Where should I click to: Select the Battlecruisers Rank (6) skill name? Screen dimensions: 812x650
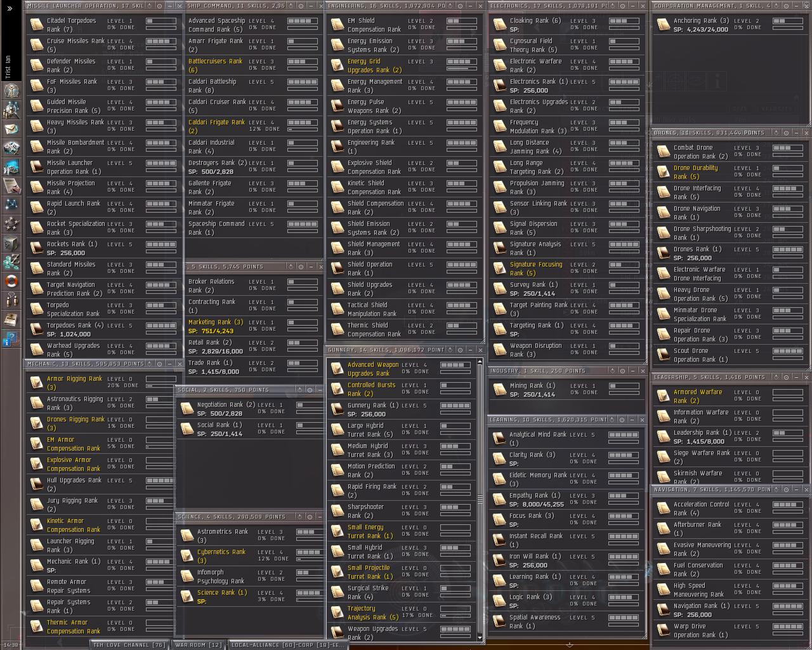click(x=215, y=65)
